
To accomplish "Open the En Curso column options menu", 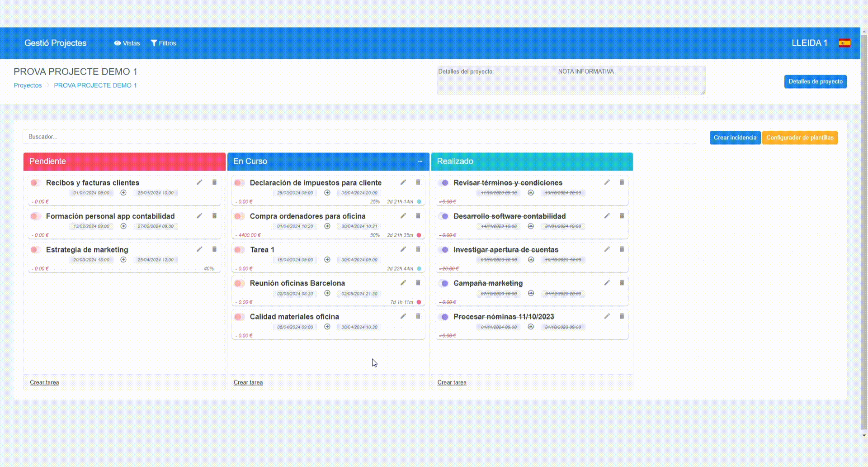I will pos(420,162).
